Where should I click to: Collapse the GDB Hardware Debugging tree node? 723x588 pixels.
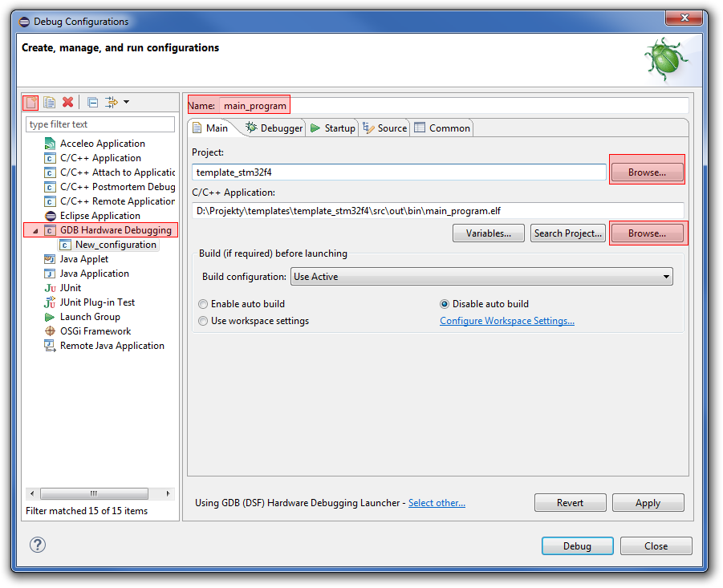pyautogui.click(x=35, y=231)
